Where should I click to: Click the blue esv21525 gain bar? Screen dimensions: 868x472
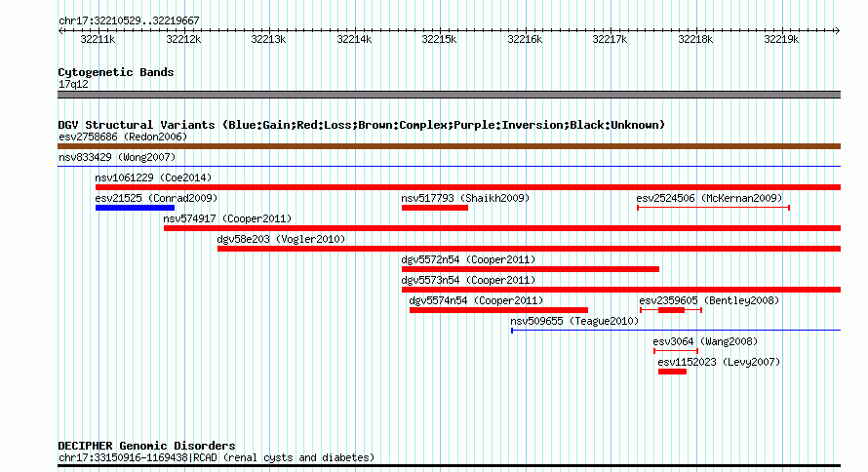135,208
